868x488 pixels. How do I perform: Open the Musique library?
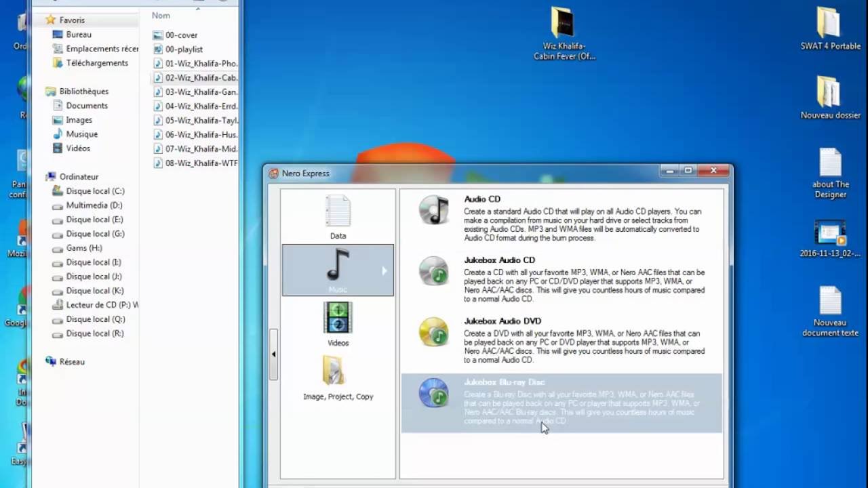click(75, 134)
